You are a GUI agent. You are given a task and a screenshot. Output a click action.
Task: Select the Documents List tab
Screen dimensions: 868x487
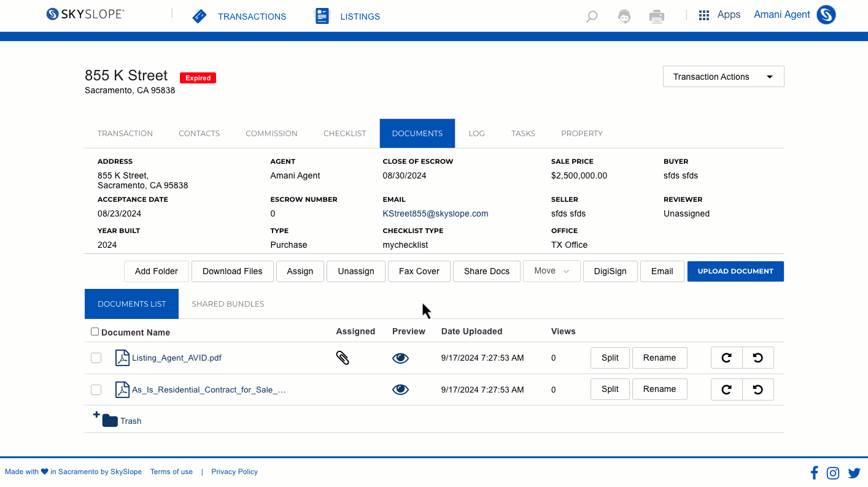click(x=131, y=304)
